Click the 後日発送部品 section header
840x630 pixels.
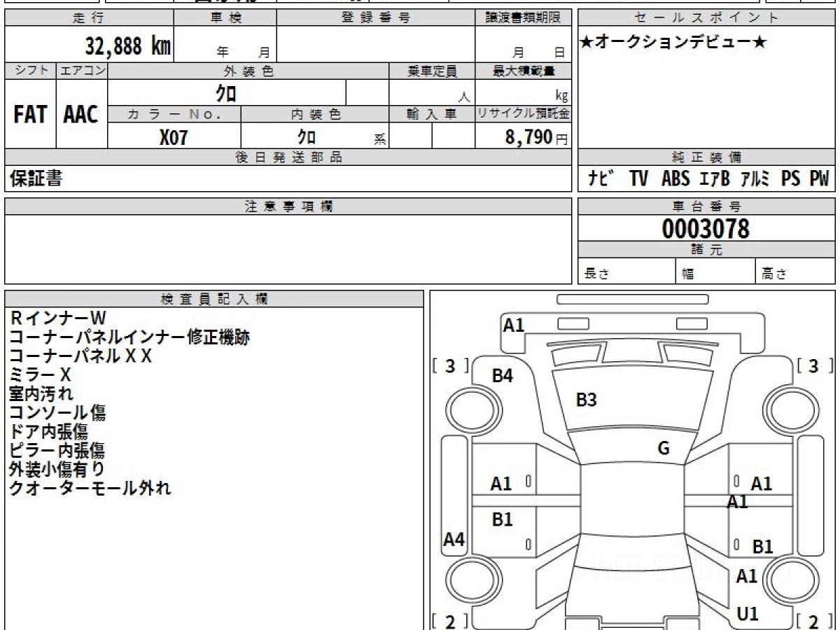[x=288, y=157]
